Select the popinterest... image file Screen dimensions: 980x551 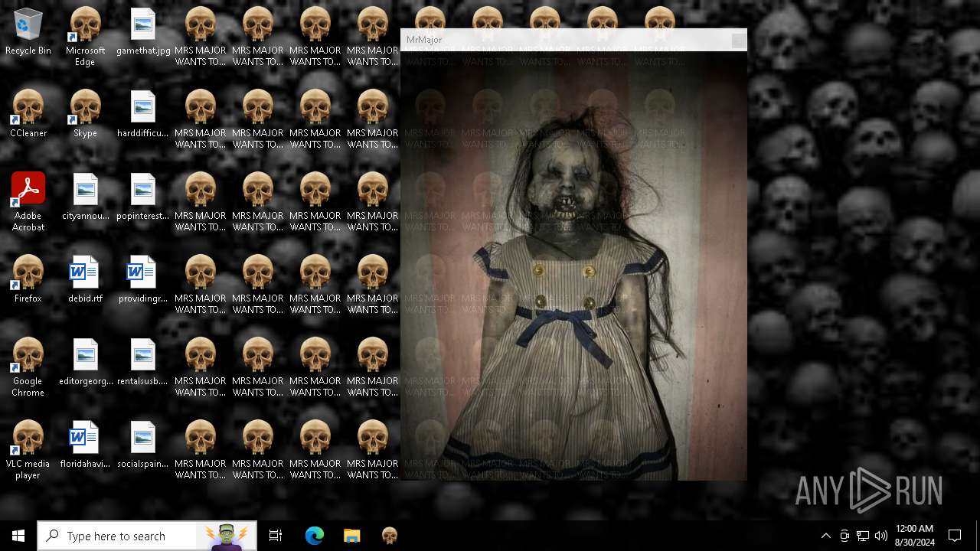[x=143, y=197]
